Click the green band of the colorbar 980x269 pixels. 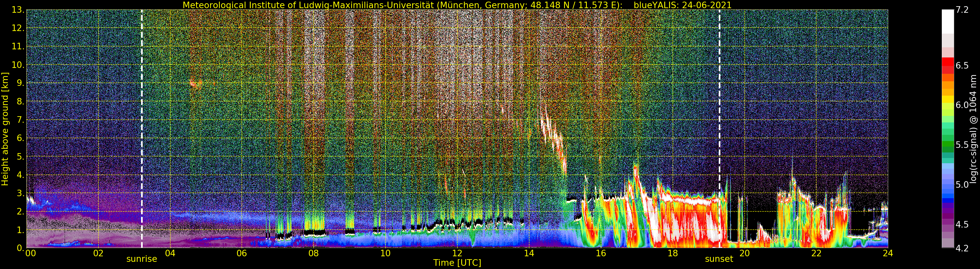(948, 145)
